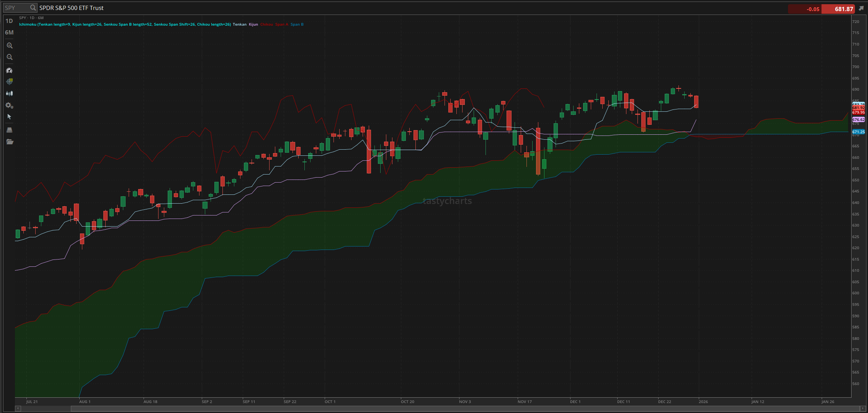
Task: Click the JUL 21 date axis label
Action: point(32,402)
